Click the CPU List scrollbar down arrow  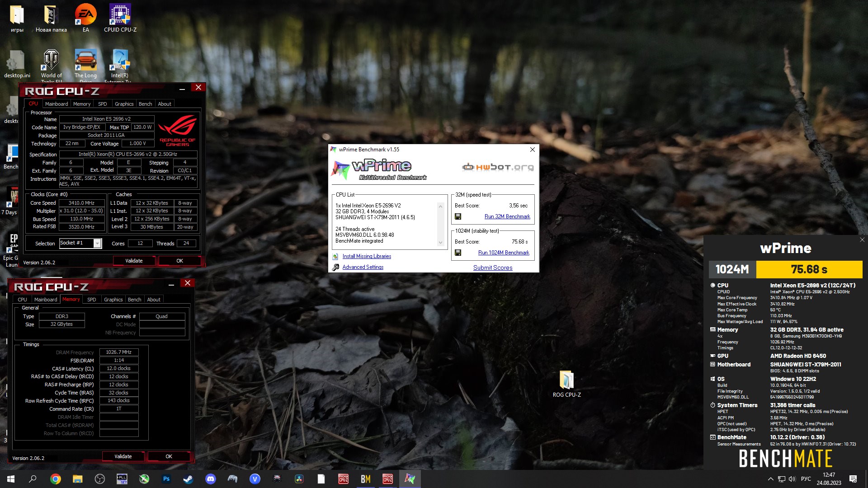coord(440,243)
